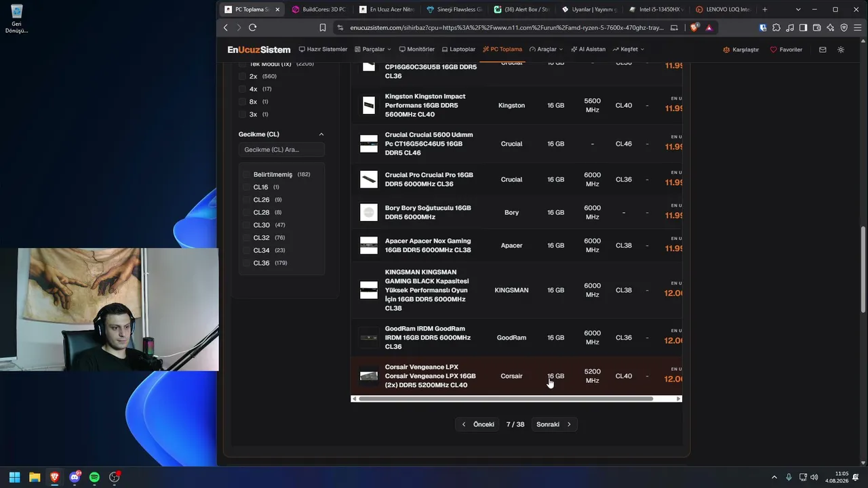Viewport: 868px width, 488px height.
Task: Open a new browser tab
Action: [x=765, y=9]
